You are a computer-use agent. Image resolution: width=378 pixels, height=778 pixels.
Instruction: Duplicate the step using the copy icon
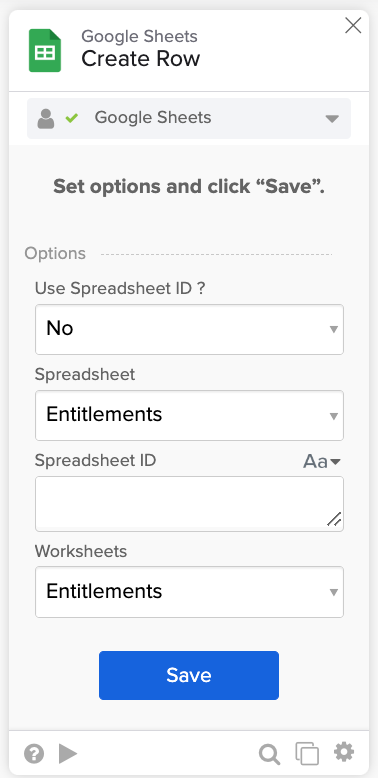point(307,754)
